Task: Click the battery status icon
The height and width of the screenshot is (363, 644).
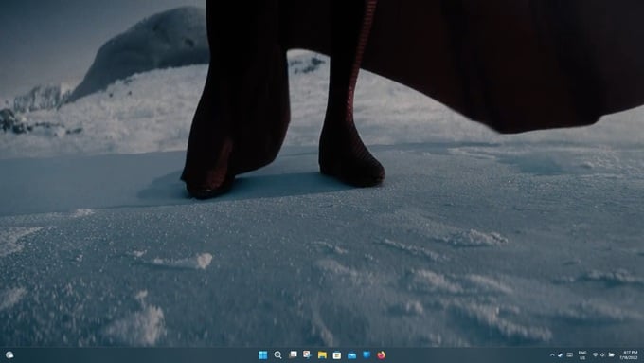Action: [x=611, y=355]
